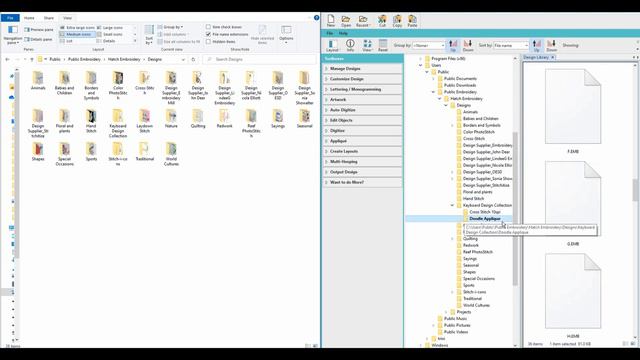Click refresh icon beside Explorer address bar
Screen dimensions: 640x360
coord(193,59)
